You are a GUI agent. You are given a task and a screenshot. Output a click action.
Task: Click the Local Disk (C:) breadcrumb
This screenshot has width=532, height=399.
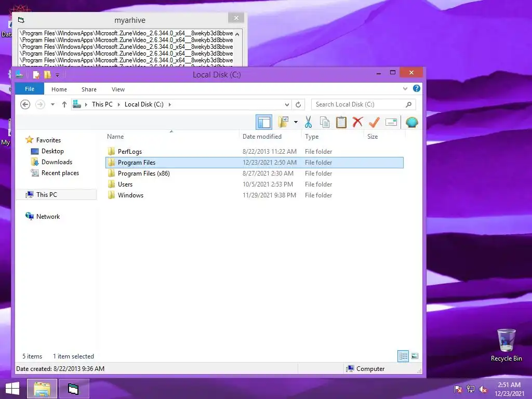click(x=144, y=104)
